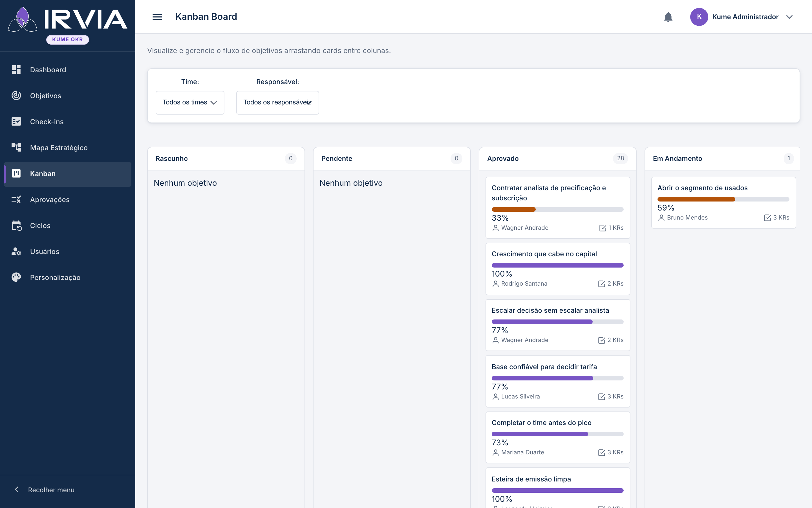This screenshot has width=812, height=508.
Task: Click the Kume Administrador name
Action: (x=745, y=17)
